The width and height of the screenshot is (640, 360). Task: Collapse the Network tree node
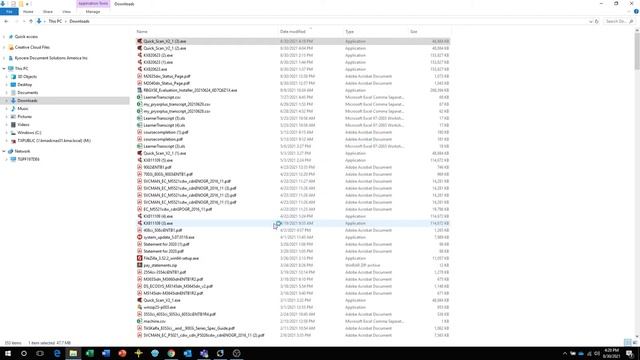(x=4, y=151)
